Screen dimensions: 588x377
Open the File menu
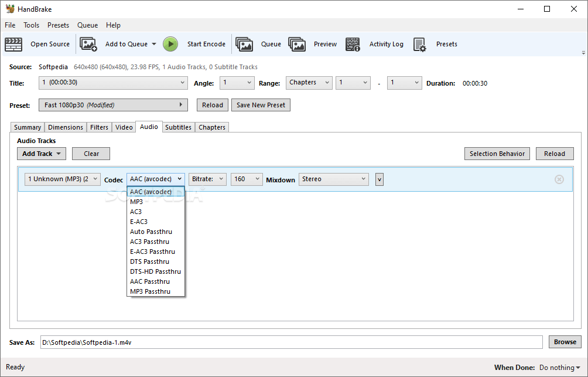(x=10, y=25)
